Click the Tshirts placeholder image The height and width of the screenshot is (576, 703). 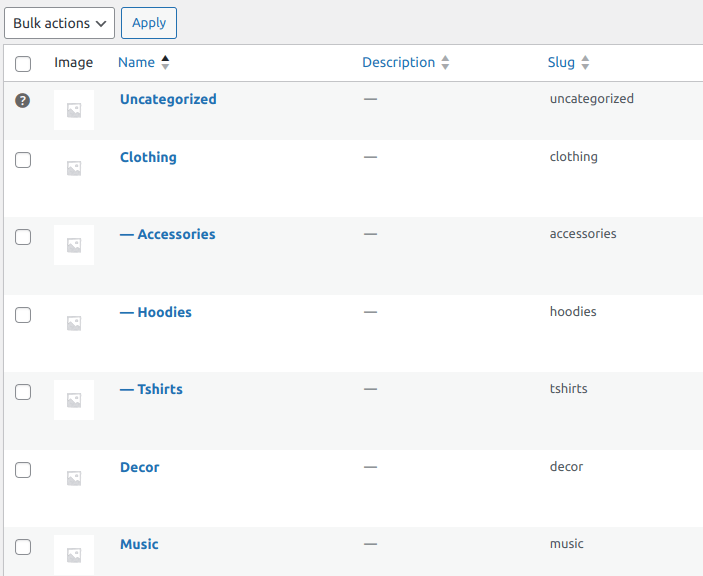pyautogui.click(x=74, y=400)
